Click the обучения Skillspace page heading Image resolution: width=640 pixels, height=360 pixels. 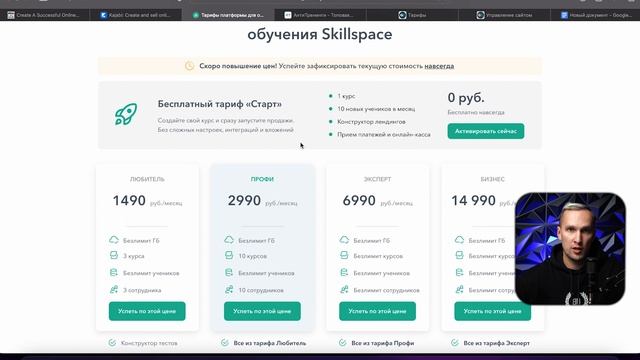(x=320, y=34)
